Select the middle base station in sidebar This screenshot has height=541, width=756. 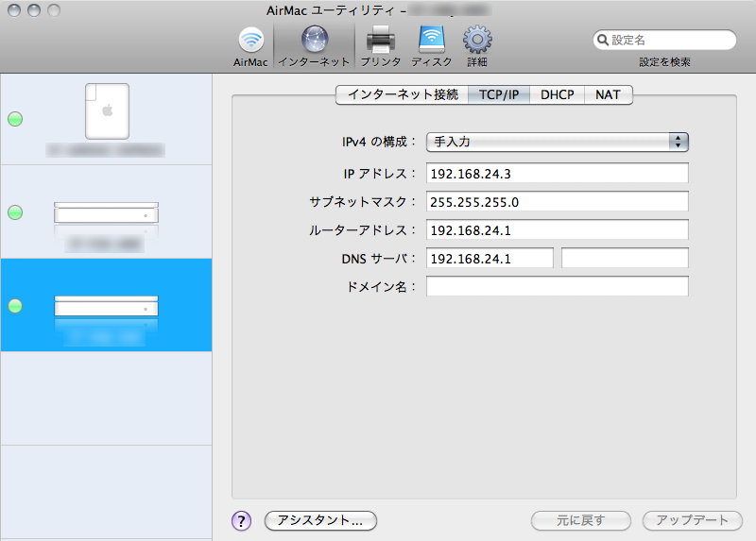click(x=106, y=212)
